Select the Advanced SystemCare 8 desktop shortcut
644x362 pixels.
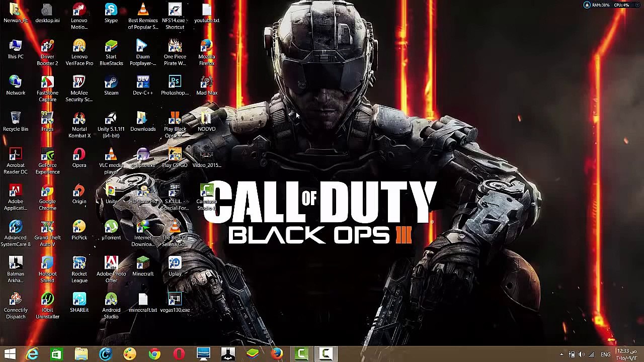(x=16, y=234)
